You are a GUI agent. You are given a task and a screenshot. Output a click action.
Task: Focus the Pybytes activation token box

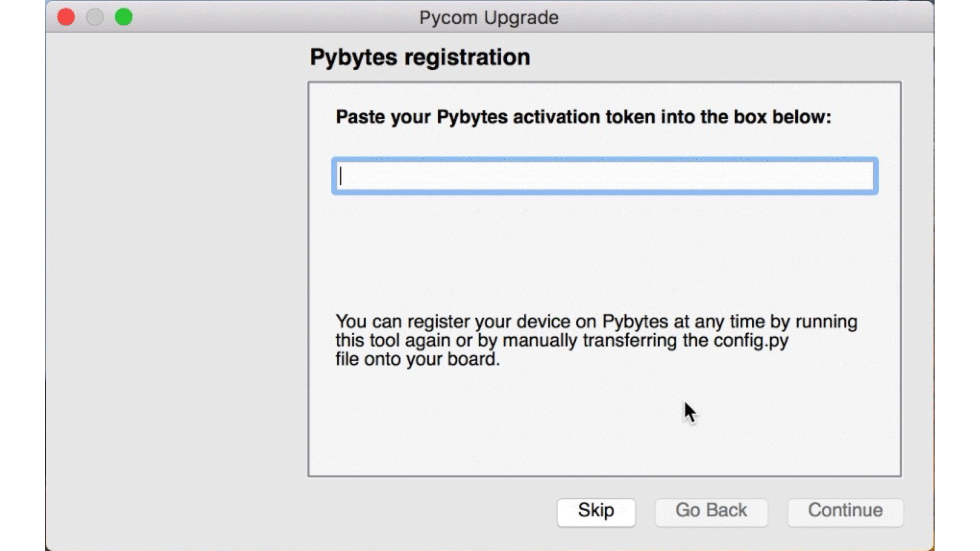coord(605,176)
